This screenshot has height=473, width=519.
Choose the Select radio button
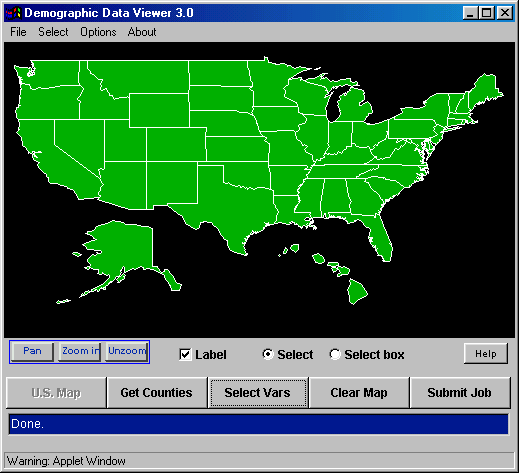pyautogui.click(x=268, y=354)
